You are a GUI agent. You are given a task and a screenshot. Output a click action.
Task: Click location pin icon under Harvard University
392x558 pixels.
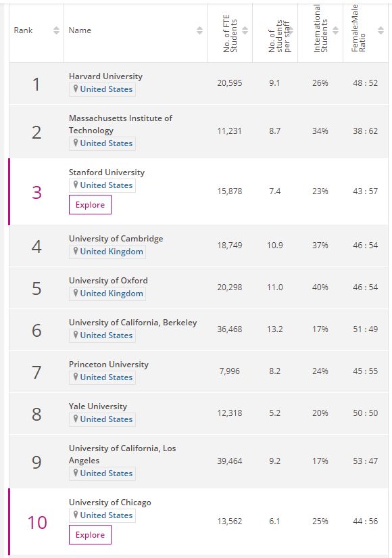76,89
